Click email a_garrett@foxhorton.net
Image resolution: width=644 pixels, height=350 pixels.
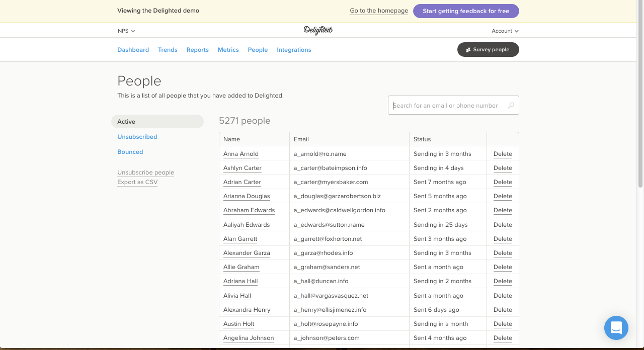click(328, 239)
